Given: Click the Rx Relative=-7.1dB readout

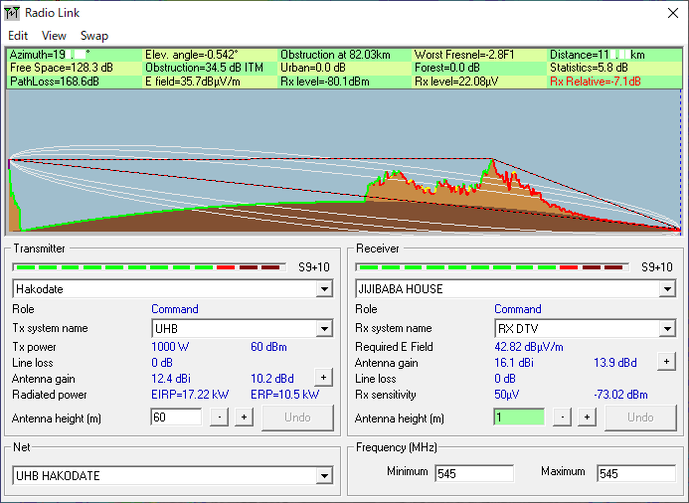Looking at the screenshot, I should click(x=595, y=81).
